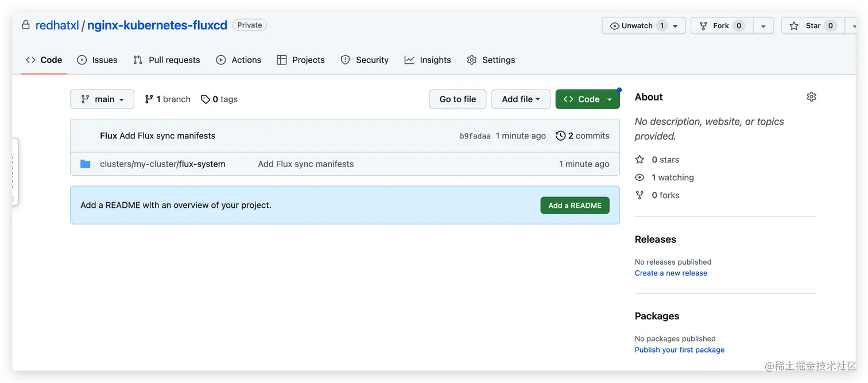Image resolution: width=868 pixels, height=383 pixels.
Task: Open the Security tab
Action: (x=365, y=60)
